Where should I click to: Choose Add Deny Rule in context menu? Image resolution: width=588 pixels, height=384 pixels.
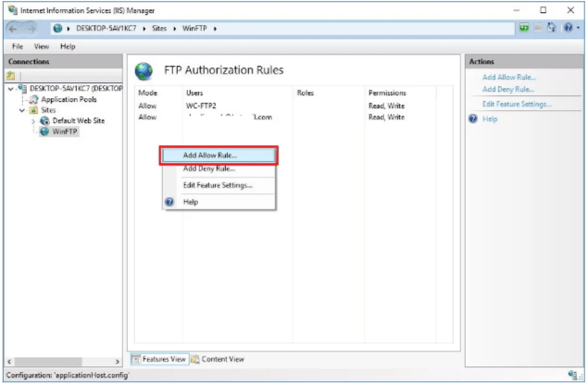219,169
